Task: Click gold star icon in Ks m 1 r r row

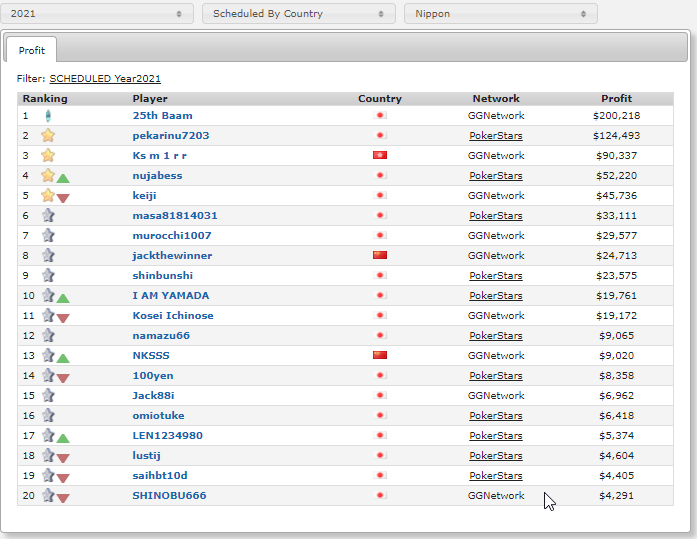Action: tap(48, 155)
